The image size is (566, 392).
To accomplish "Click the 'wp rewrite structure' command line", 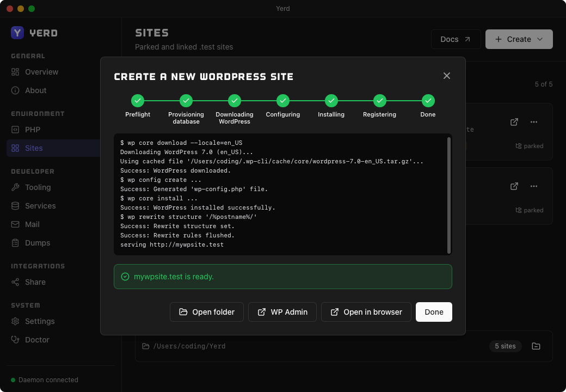I will coord(188,217).
